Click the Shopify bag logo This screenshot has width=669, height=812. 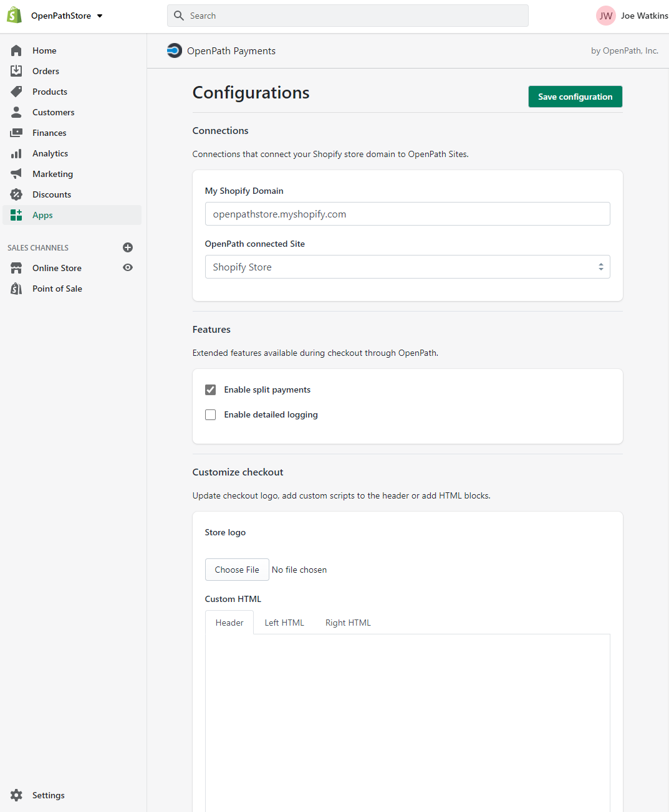pyautogui.click(x=14, y=16)
